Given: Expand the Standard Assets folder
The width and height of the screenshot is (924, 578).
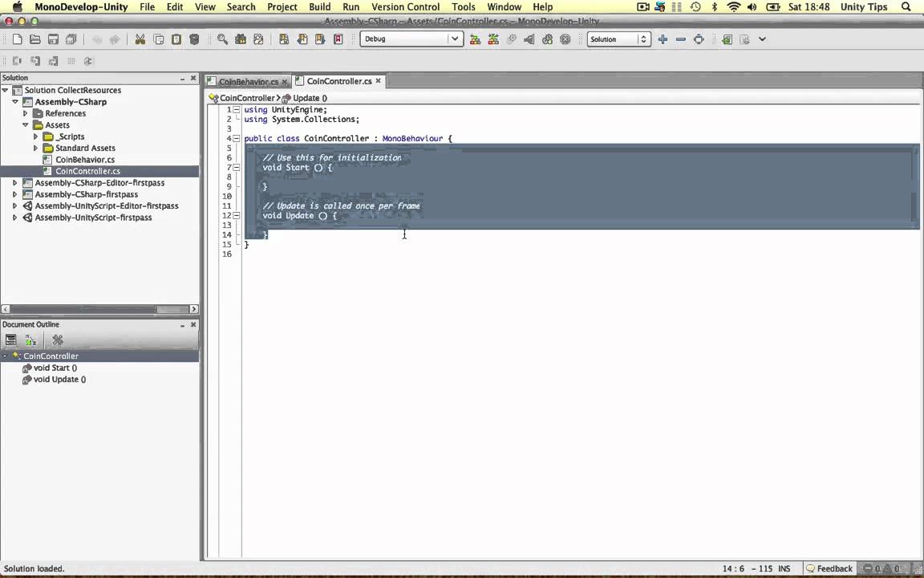Looking at the screenshot, I should 35,148.
